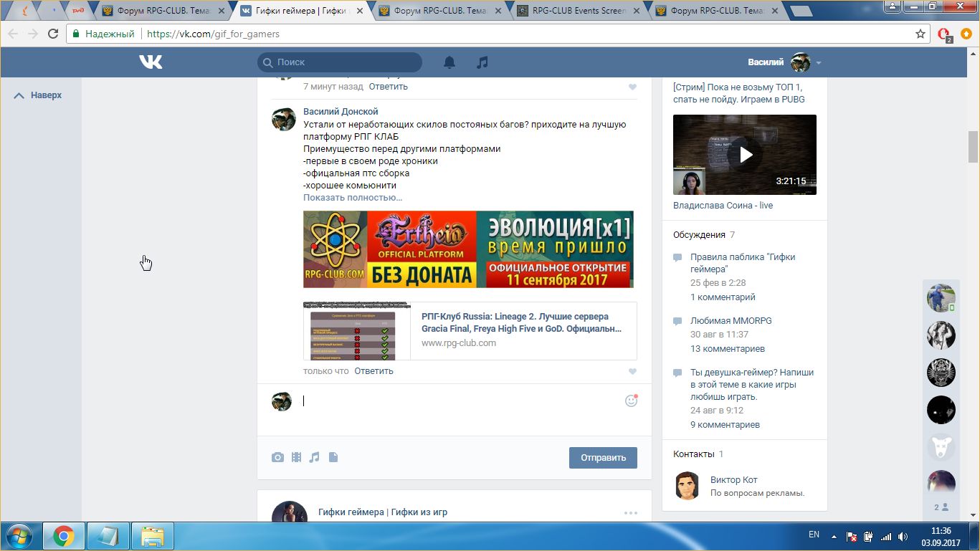
Task: View "13 комментариев" link
Action: tap(727, 349)
